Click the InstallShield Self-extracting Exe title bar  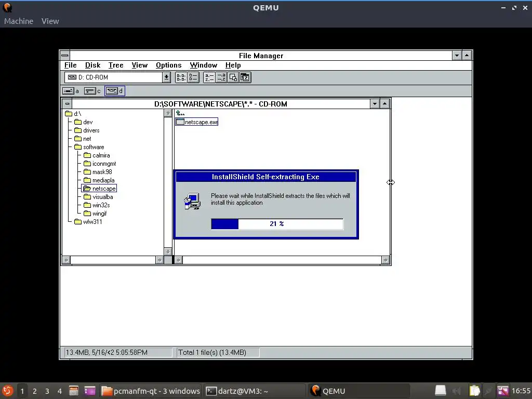point(265,177)
